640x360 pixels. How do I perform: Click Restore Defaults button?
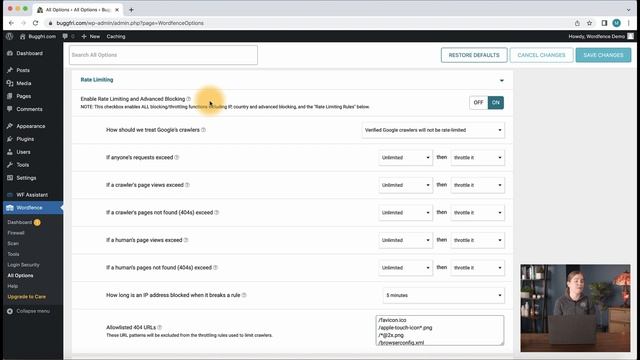coord(474,55)
